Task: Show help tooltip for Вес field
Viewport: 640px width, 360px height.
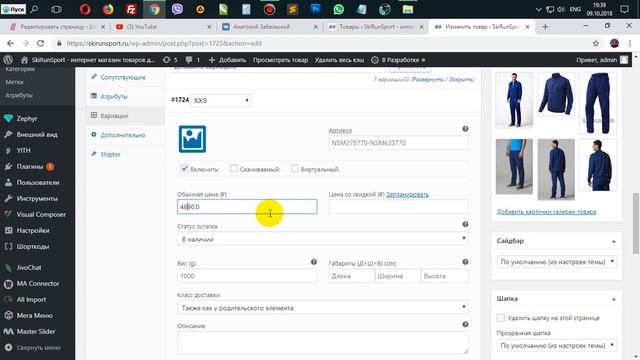Action: 313,262
